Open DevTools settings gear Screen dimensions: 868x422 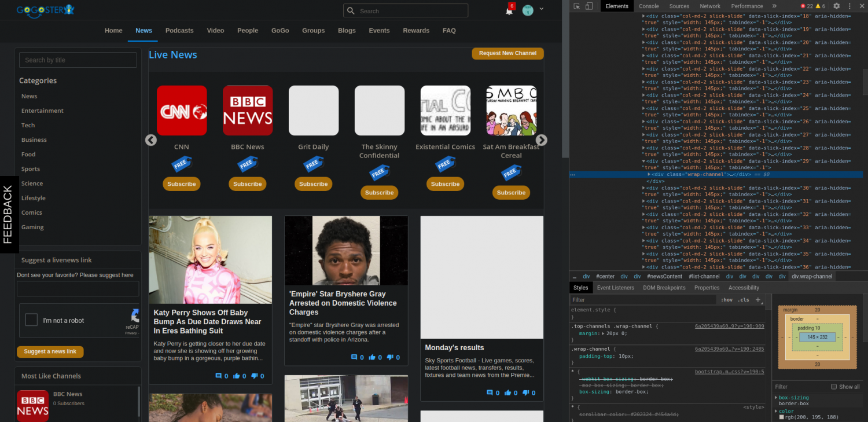point(836,6)
